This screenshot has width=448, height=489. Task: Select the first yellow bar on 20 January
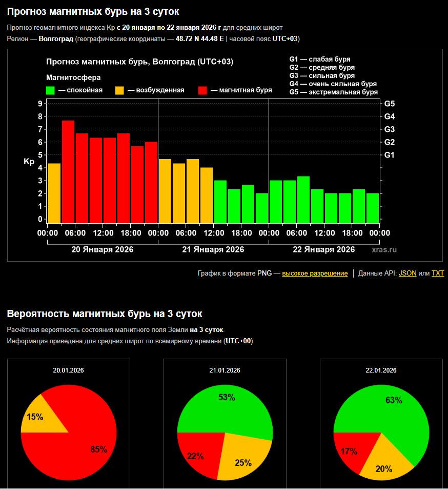pos(54,193)
